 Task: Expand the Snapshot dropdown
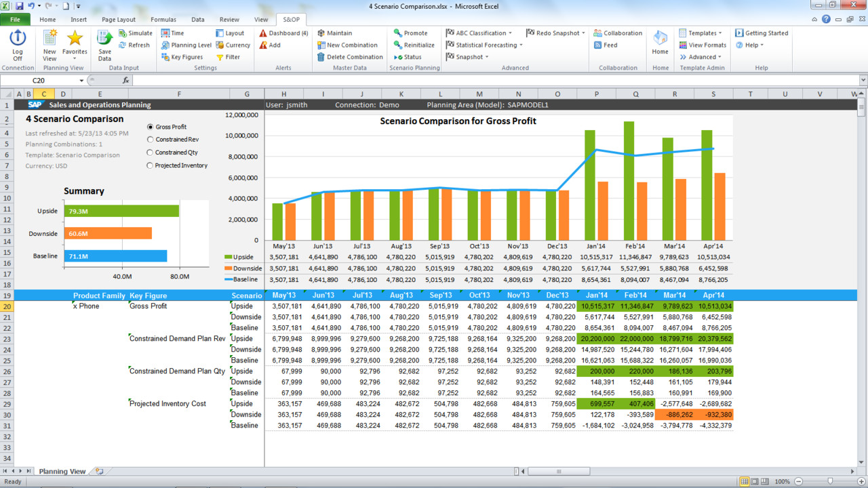(x=486, y=58)
